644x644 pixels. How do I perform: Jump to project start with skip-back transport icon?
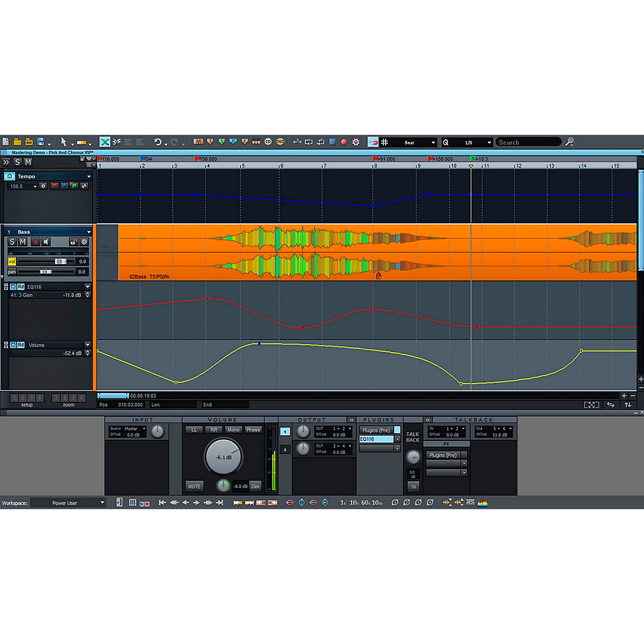[x=162, y=503]
